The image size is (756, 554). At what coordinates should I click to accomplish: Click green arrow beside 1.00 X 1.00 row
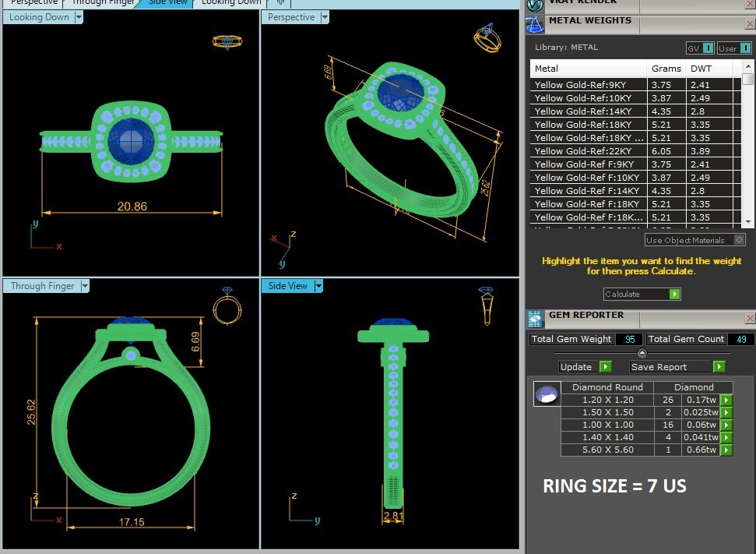[726, 425]
